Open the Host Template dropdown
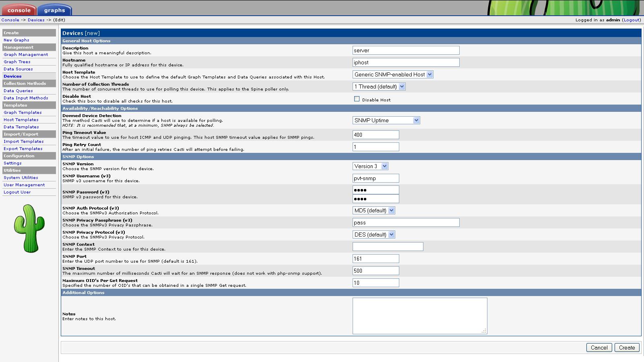644x362 pixels. 393,74
